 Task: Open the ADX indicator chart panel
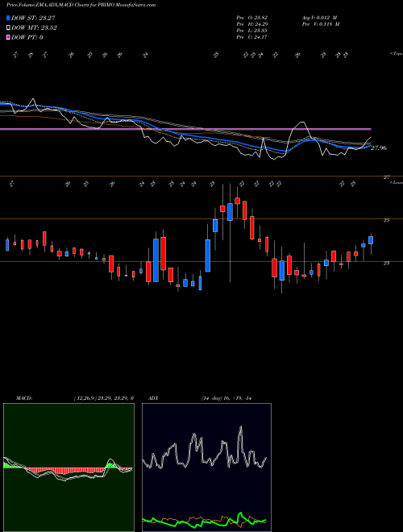pyautogui.click(x=206, y=468)
